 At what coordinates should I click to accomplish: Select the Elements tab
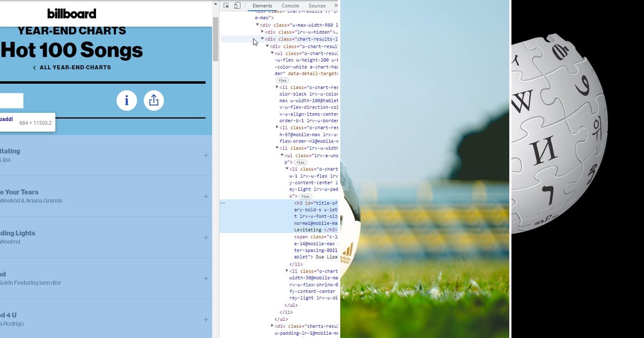[263, 5]
